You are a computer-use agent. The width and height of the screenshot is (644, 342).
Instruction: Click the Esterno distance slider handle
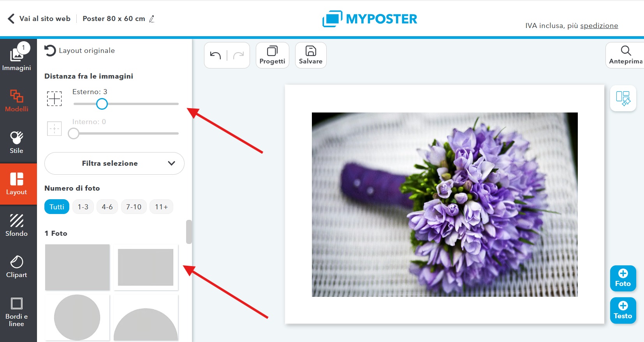click(x=102, y=104)
